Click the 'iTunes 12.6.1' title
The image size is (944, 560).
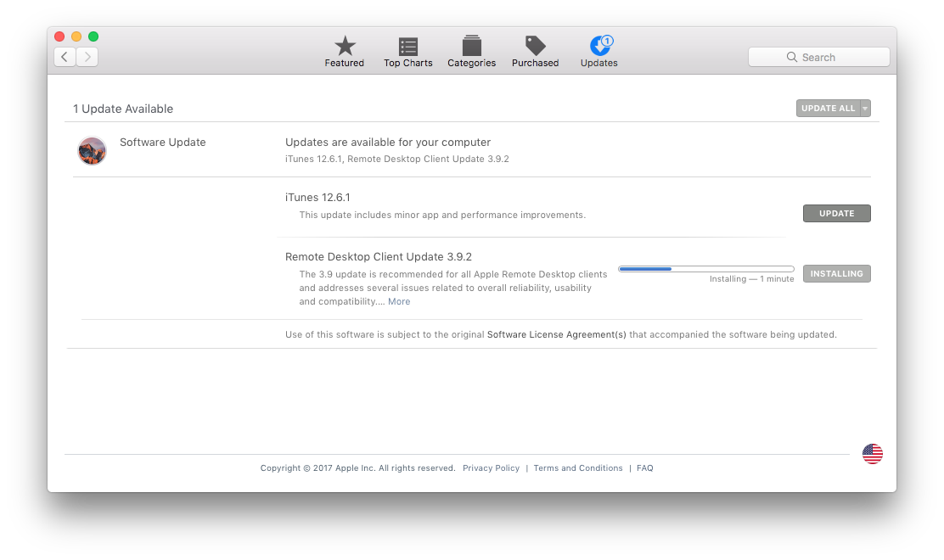click(x=317, y=198)
